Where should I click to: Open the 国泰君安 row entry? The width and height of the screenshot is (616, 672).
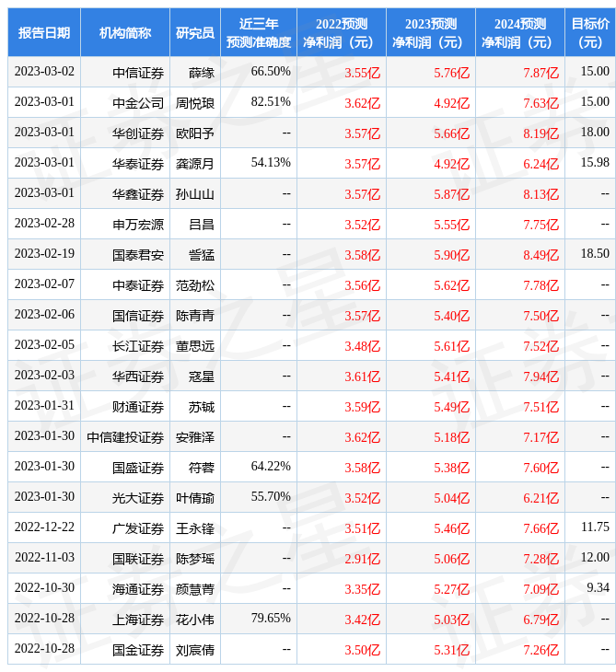point(138,254)
